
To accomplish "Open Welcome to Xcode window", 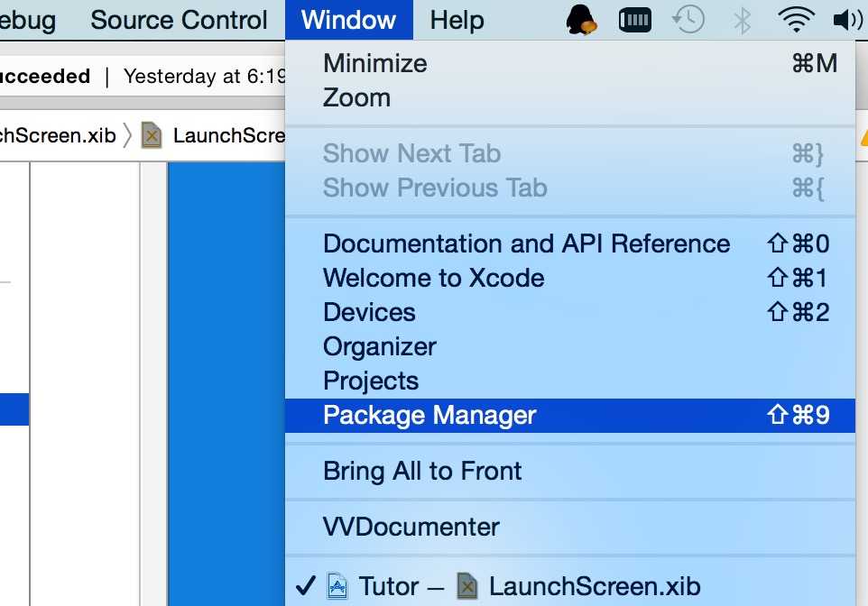I will tap(570, 279).
